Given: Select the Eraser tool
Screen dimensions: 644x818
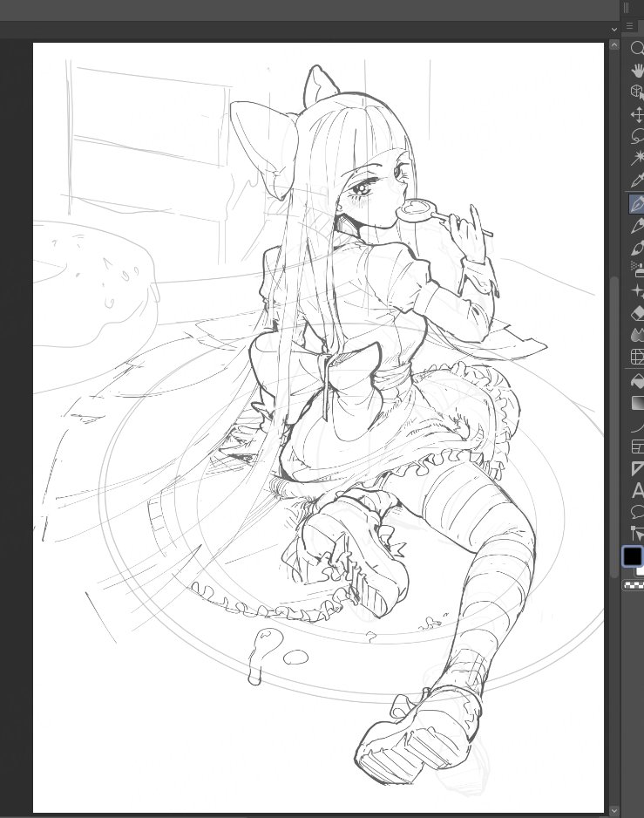Looking at the screenshot, I should [637, 314].
